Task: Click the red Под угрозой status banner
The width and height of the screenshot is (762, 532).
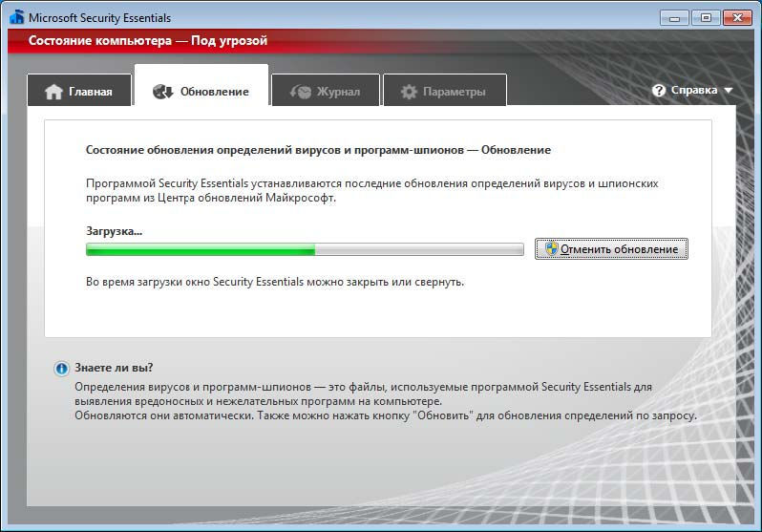Action: coord(148,41)
